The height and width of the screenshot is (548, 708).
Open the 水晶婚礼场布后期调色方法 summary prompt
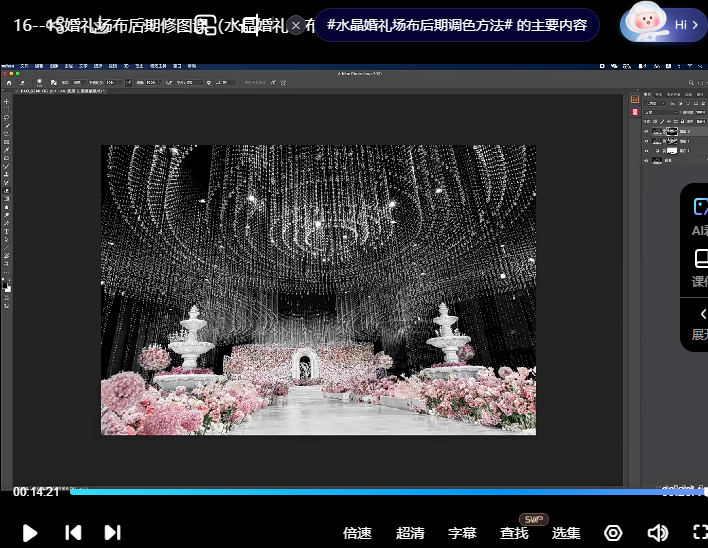point(457,25)
